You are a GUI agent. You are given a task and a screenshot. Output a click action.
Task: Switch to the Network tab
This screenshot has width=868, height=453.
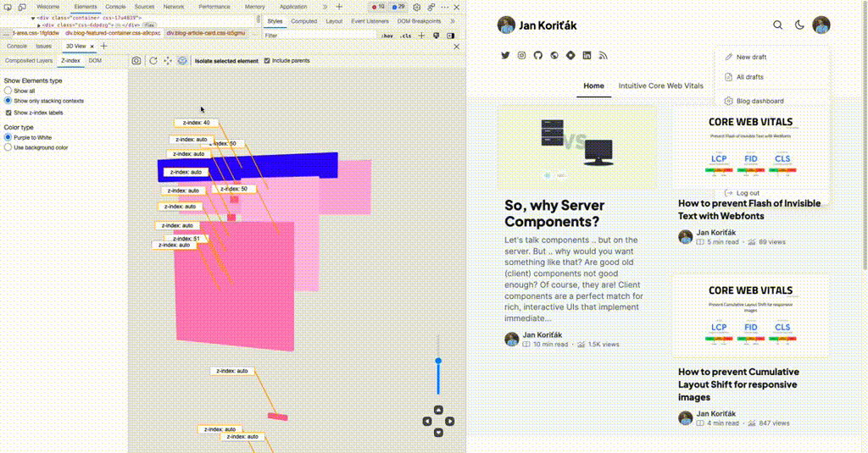click(x=174, y=7)
